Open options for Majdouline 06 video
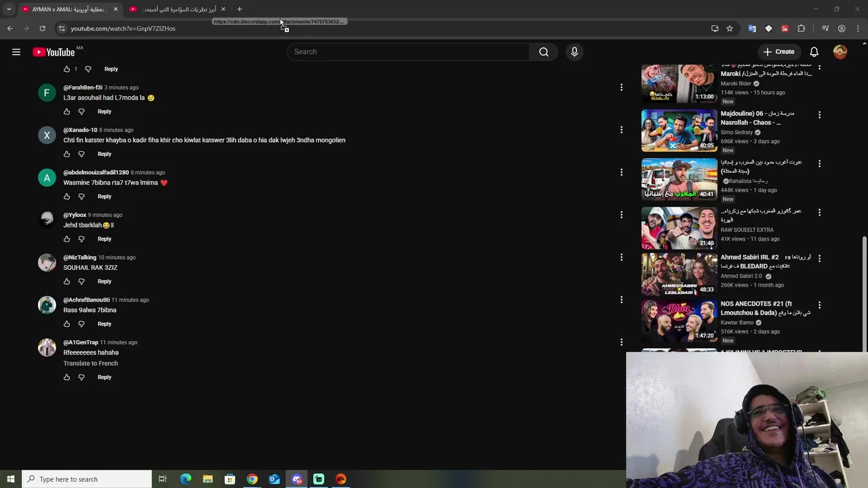The image size is (868, 488). 819,115
